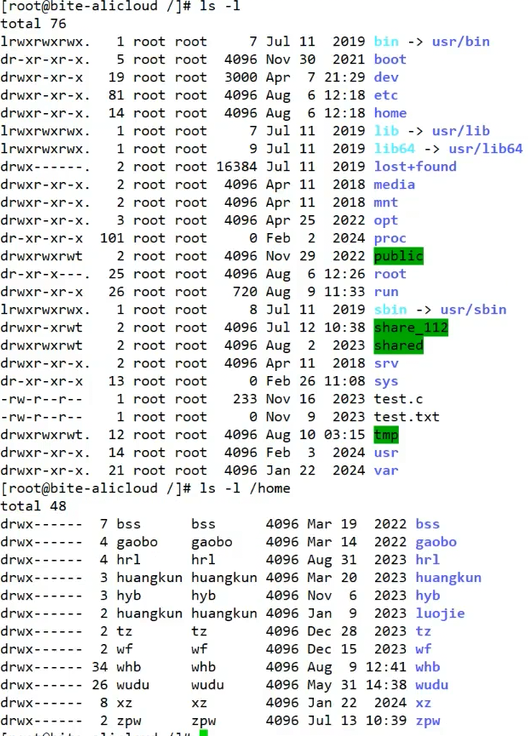Select the blue 'zpw' directory name
This screenshot has width=532, height=736.
pos(427,721)
